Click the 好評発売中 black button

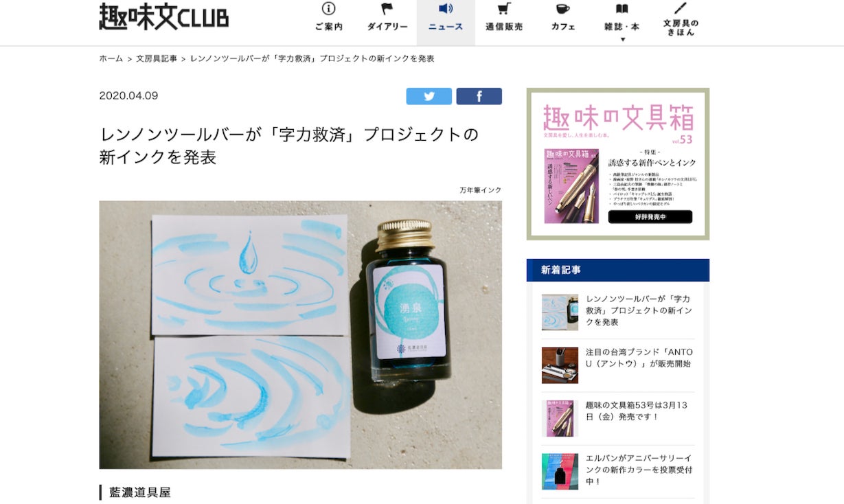650,217
